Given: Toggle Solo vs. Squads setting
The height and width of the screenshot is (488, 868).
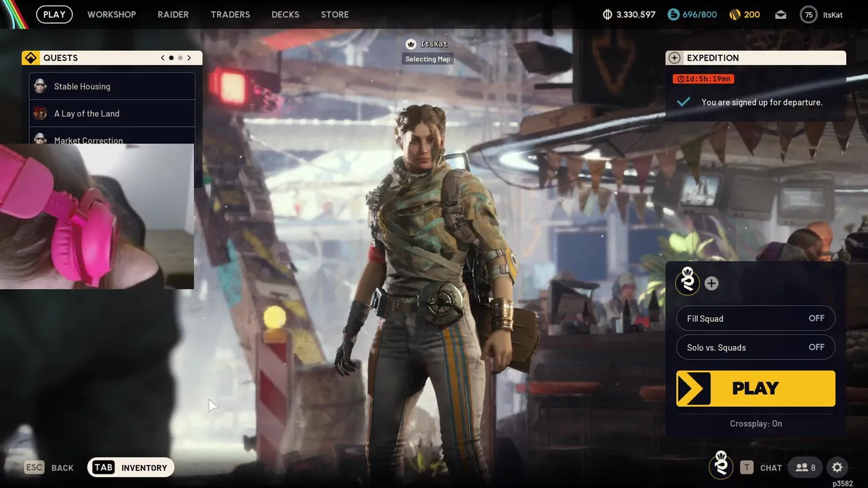Looking at the screenshot, I should (755, 347).
